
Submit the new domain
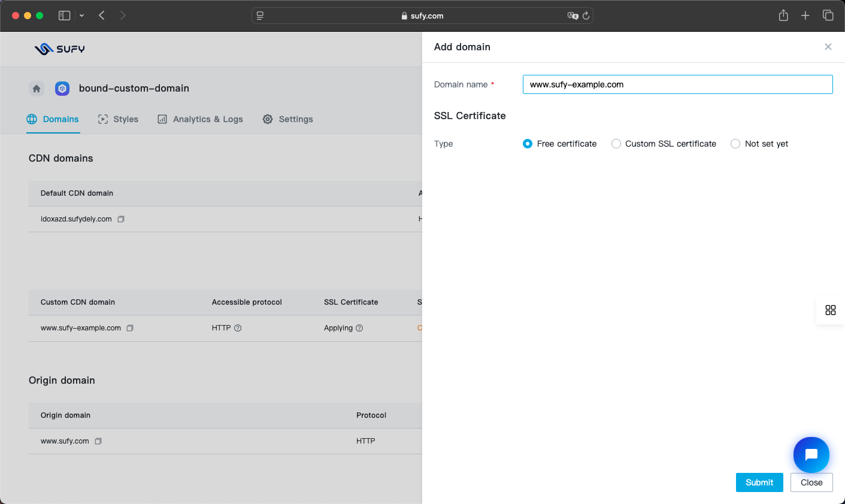pos(759,482)
